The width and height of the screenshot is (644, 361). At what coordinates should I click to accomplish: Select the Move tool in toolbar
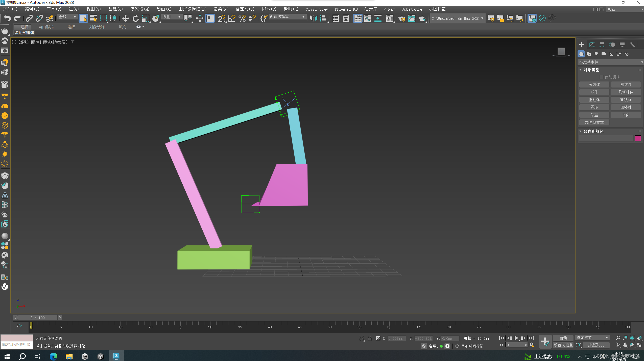(125, 18)
